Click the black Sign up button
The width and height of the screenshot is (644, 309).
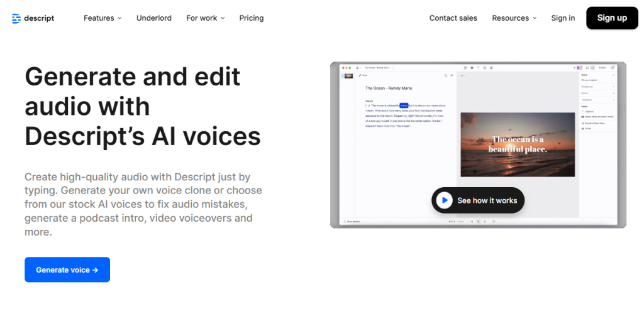[612, 18]
